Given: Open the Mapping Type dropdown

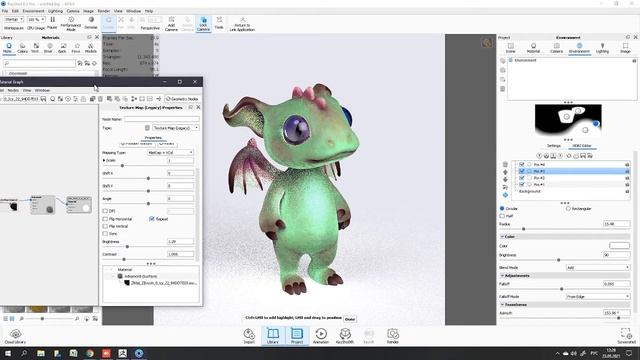Looking at the screenshot, I should pyautogui.click(x=170, y=152).
